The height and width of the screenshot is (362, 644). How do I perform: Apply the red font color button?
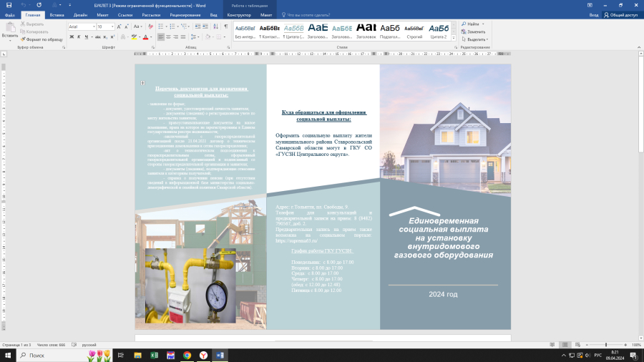[x=145, y=37]
